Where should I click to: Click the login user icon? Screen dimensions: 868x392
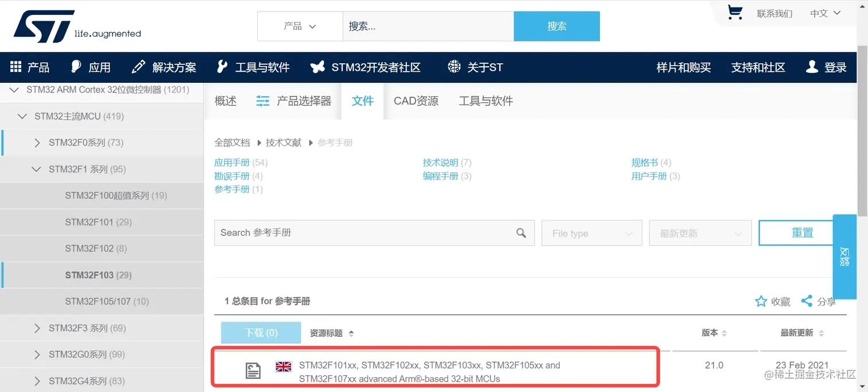[812, 67]
